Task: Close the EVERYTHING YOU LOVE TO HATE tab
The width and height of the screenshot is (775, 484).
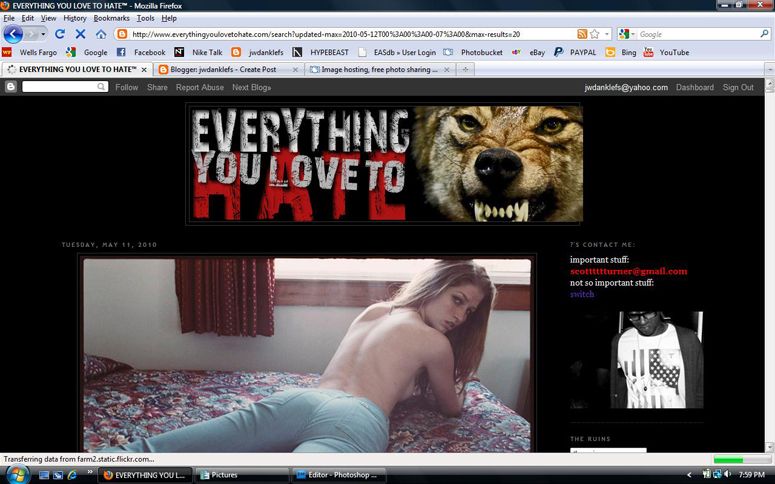Action: 144,70
